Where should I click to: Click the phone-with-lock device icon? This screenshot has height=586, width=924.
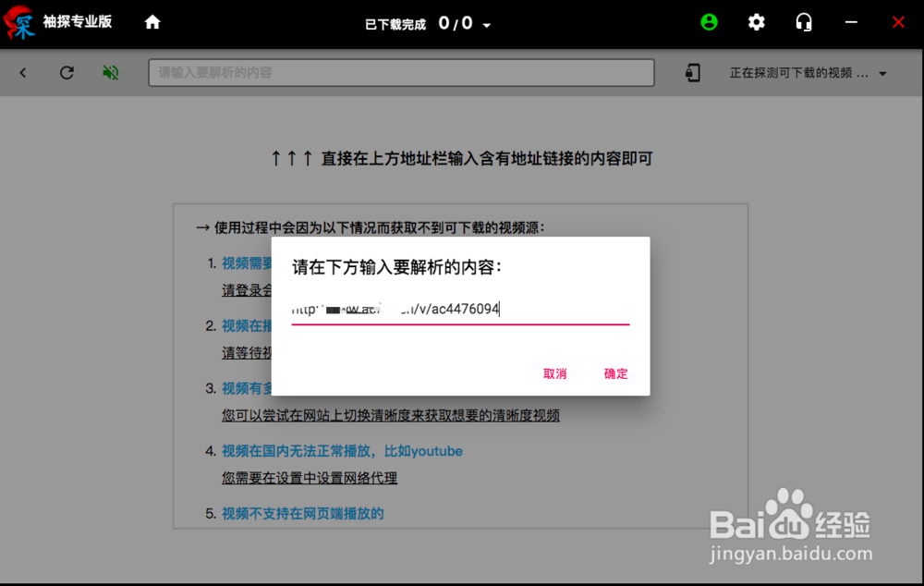point(695,72)
